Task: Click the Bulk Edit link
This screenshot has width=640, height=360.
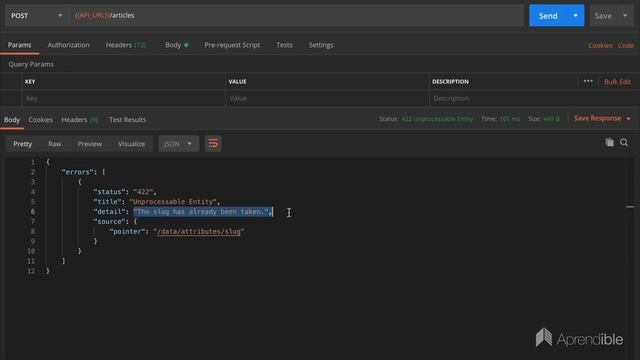Action: pos(617,82)
